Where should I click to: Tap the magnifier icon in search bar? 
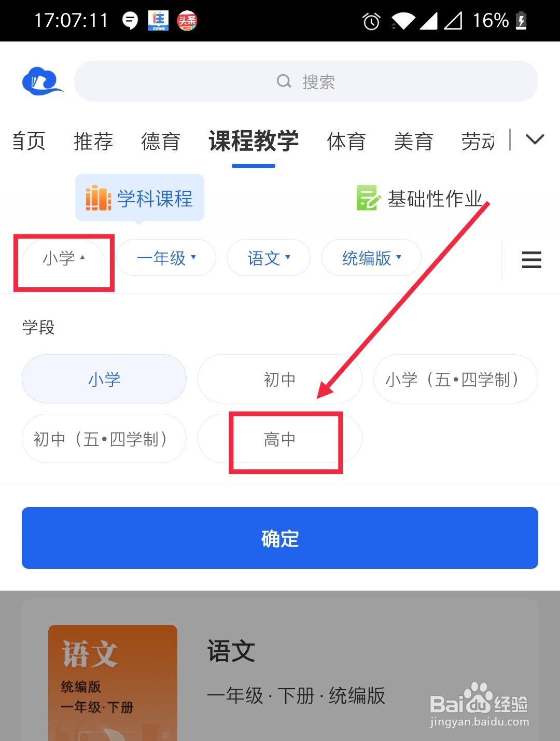tap(284, 81)
